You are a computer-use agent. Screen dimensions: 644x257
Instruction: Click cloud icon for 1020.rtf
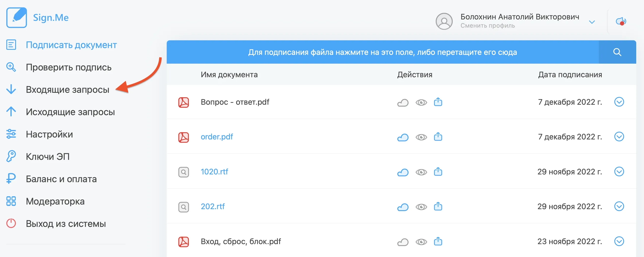point(403,172)
